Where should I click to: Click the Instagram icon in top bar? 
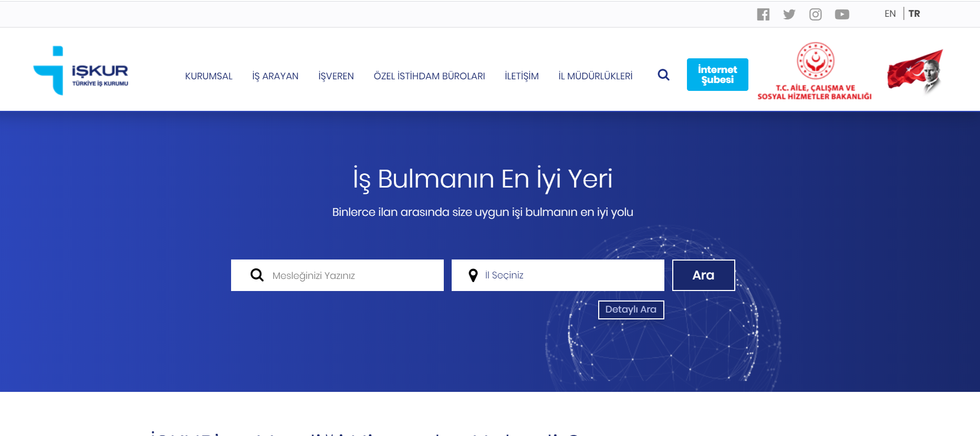[815, 14]
